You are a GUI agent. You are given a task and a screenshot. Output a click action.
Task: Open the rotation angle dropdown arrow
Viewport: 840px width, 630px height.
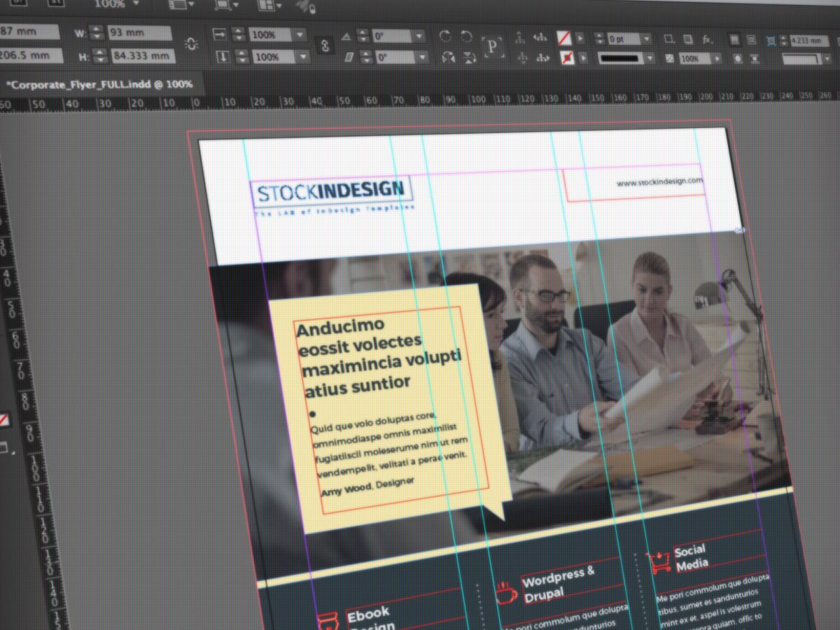click(x=419, y=36)
